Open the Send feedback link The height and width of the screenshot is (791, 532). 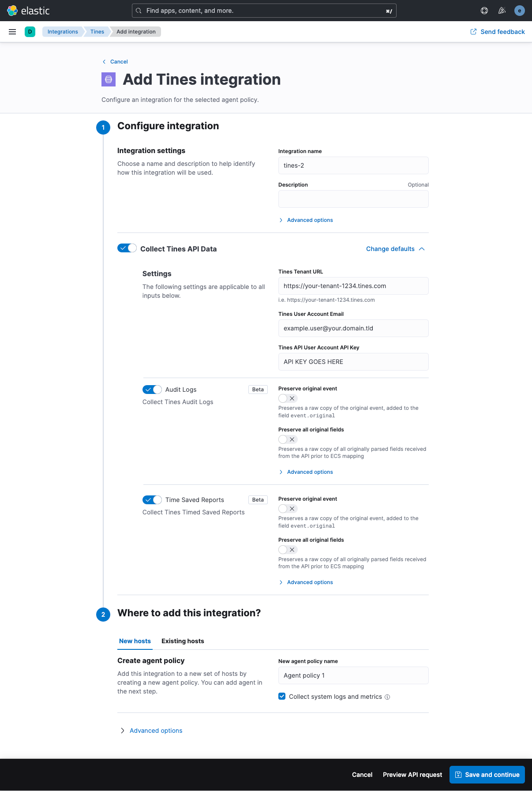pyautogui.click(x=498, y=32)
